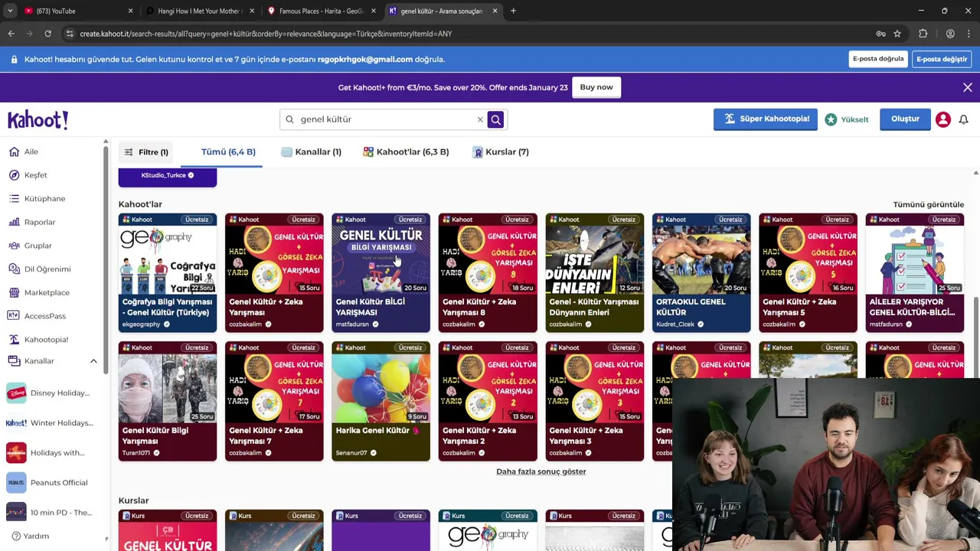Reload the page in Chrome

(47, 34)
